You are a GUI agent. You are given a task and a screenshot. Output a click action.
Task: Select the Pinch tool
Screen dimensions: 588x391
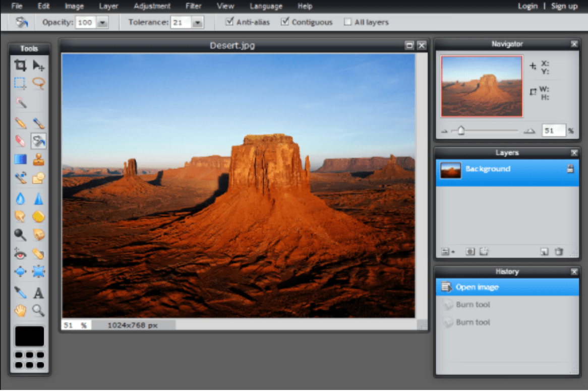tap(38, 272)
